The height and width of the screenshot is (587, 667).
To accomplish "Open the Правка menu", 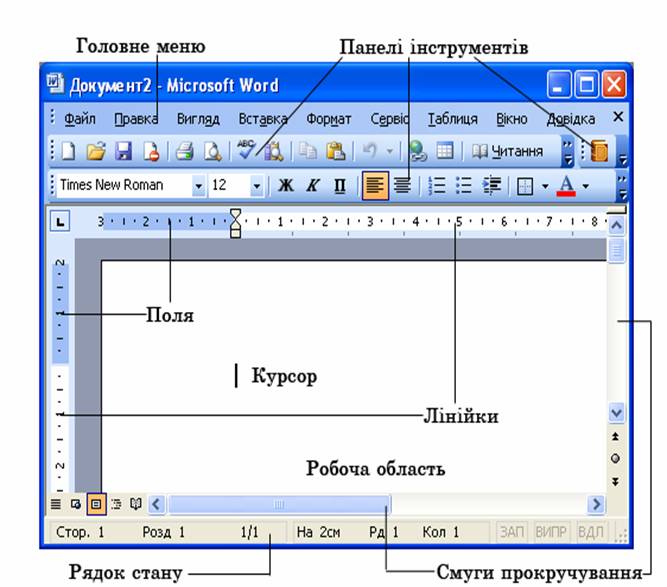I will (x=136, y=119).
